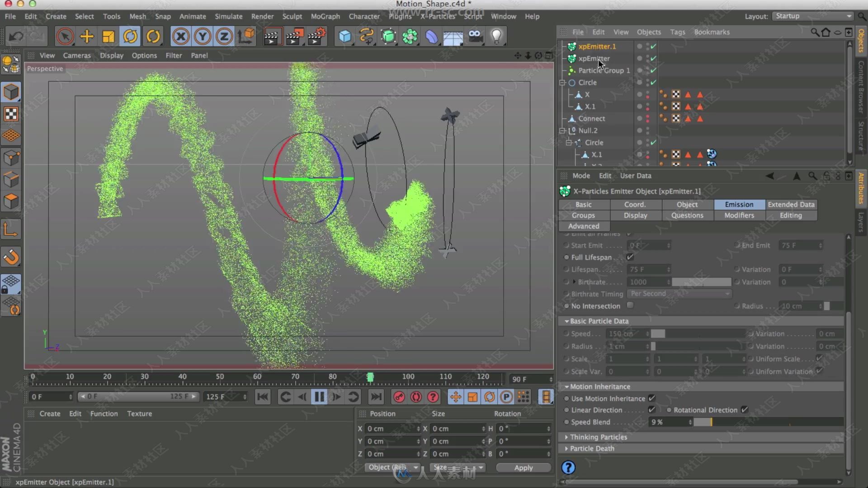Toggle Z axis lock

tap(224, 36)
